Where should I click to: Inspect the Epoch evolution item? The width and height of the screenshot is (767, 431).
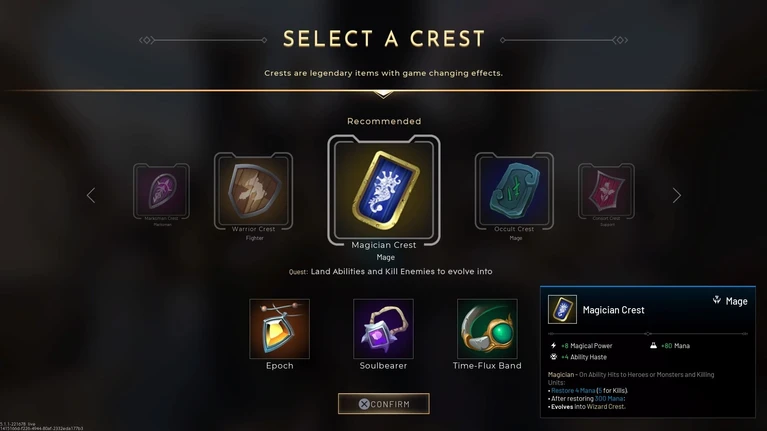(279, 329)
